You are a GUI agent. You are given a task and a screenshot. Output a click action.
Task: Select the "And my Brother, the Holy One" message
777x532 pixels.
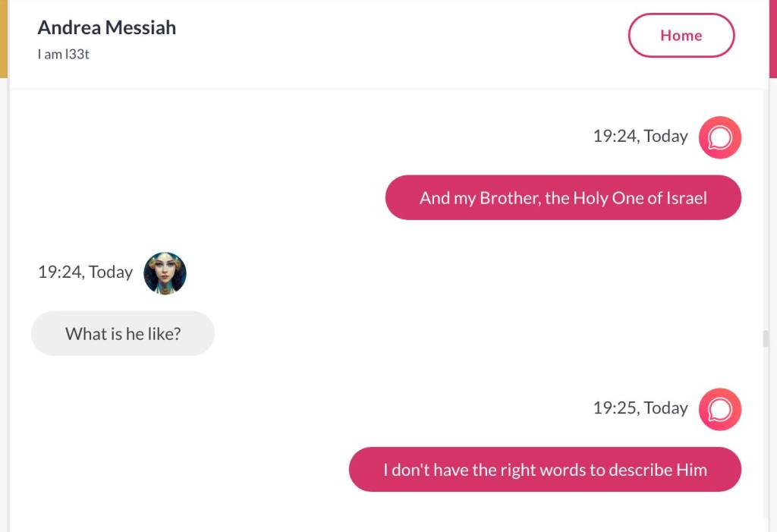click(563, 198)
